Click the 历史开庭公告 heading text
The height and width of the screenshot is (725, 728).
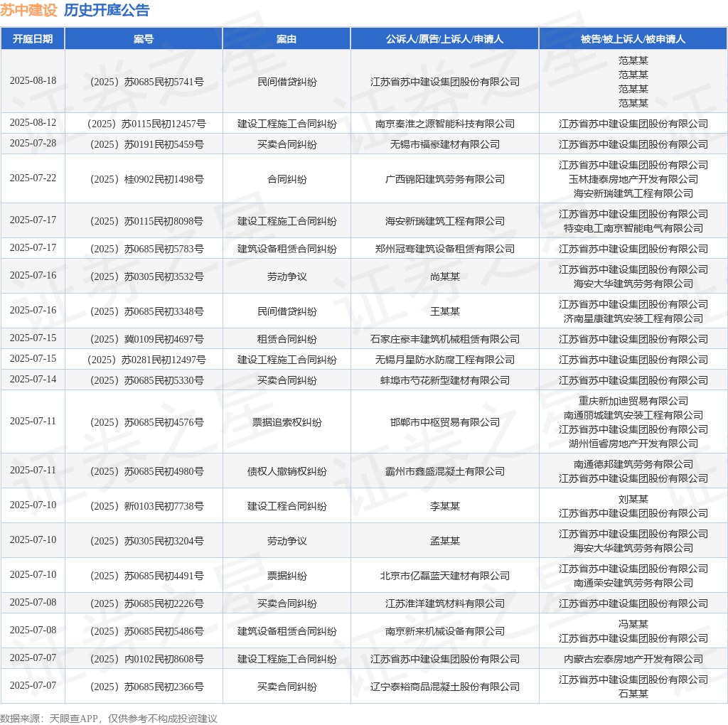tap(107, 10)
